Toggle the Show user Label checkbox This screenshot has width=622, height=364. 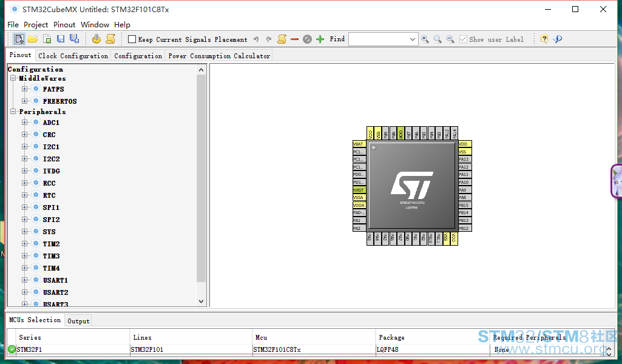tap(463, 39)
